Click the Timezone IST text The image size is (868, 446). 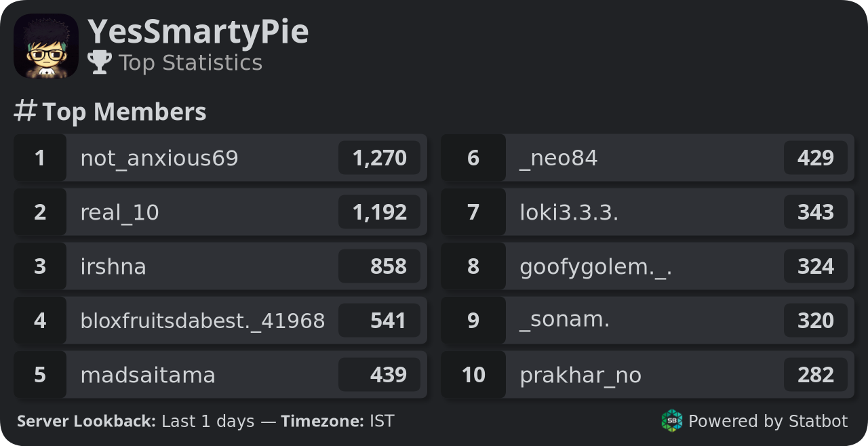[338, 422]
